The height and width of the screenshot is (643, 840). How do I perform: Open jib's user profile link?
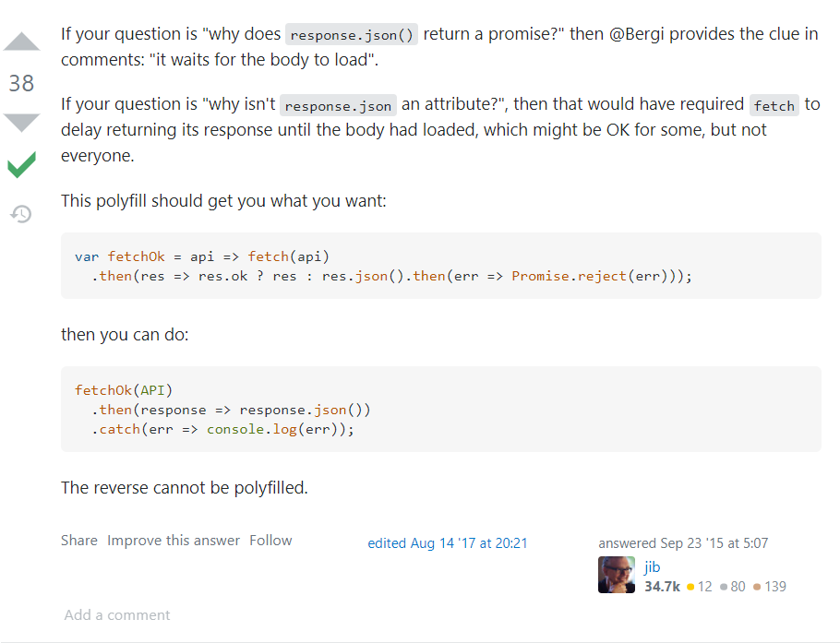point(652,566)
